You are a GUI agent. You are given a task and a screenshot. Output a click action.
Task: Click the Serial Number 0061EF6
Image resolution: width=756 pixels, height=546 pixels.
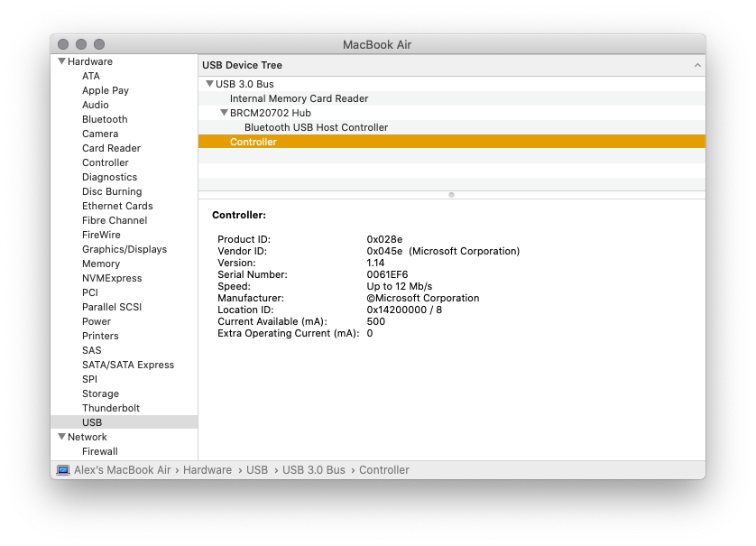click(x=387, y=274)
